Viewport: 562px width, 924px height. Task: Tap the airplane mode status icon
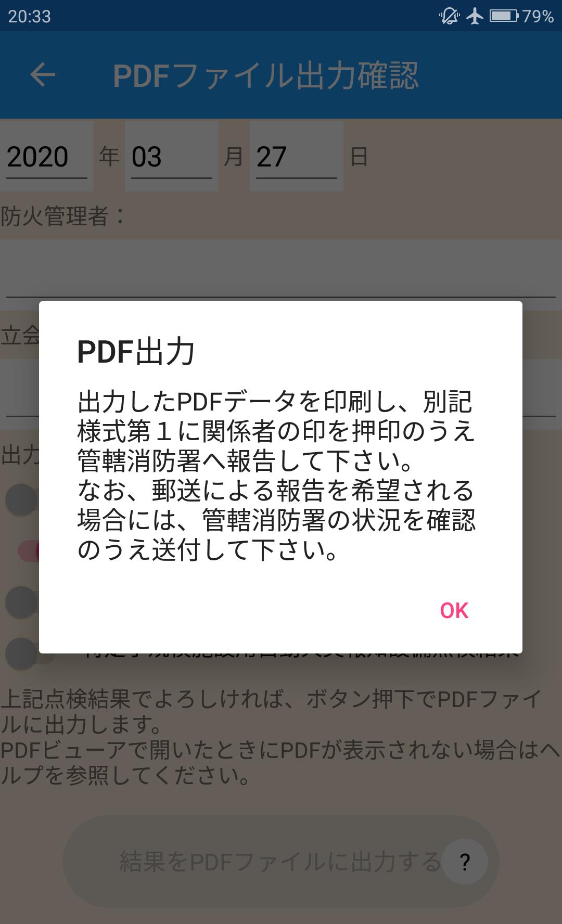click(x=475, y=16)
